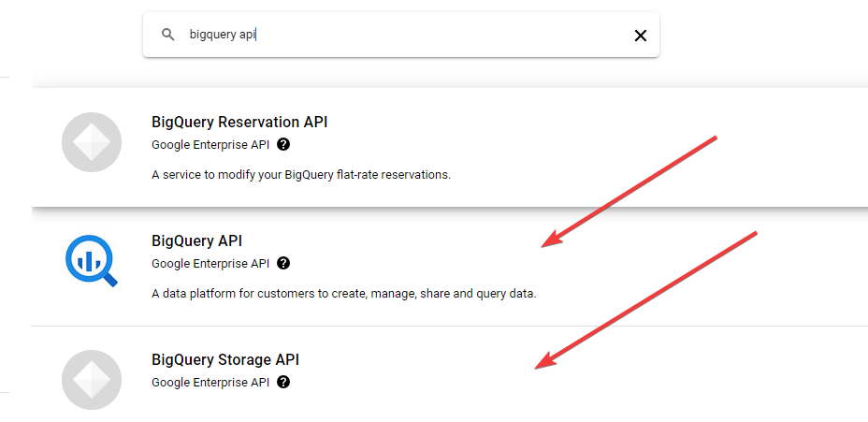Select 'Google Enterprise API' under BigQuery API
Viewport: 868px width, 422px height.
point(210,264)
